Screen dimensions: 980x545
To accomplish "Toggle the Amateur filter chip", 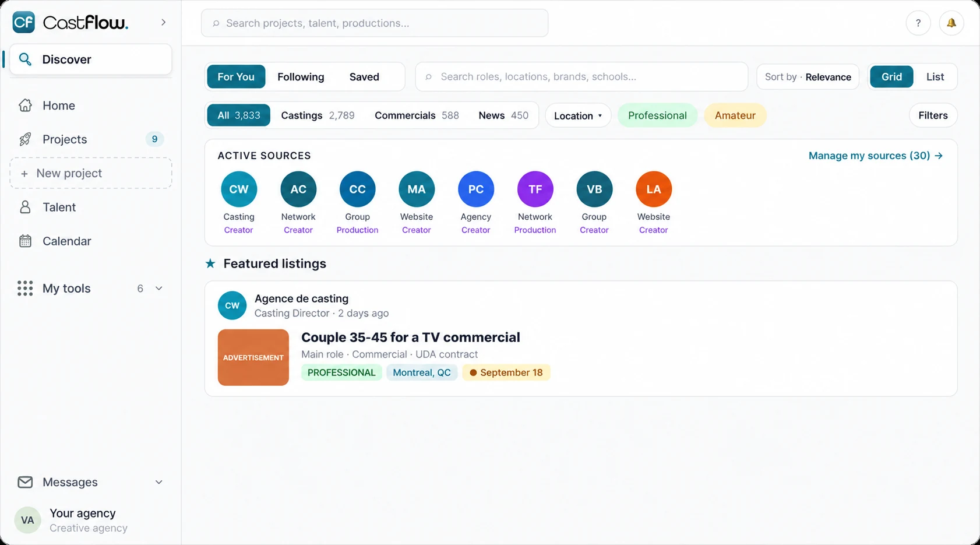I will (735, 115).
